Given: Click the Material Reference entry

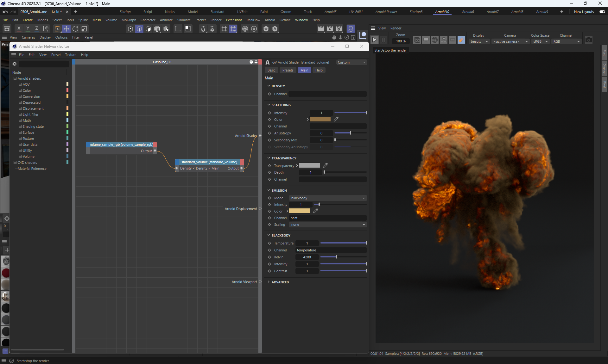Looking at the screenshot, I should pyautogui.click(x=32, y=169).
